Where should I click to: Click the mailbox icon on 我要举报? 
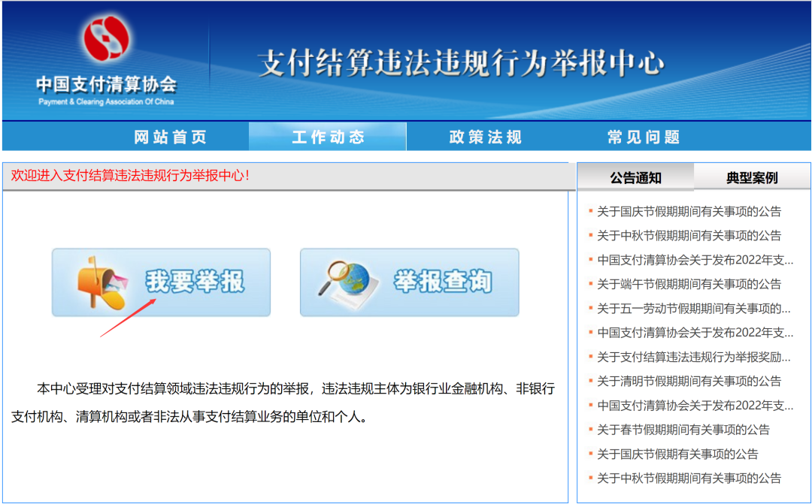click(104, 282)
